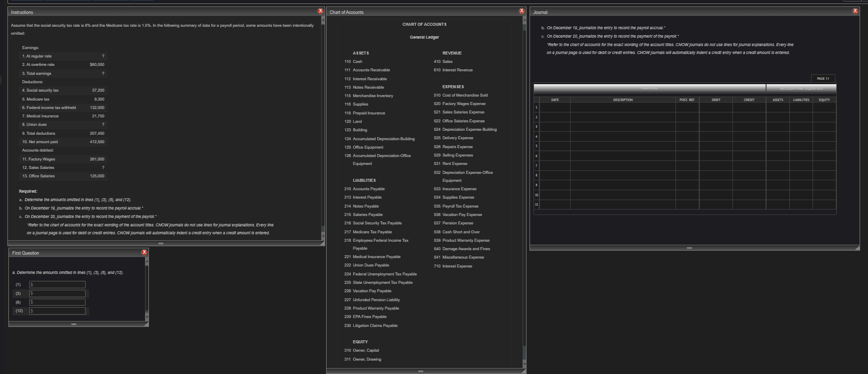Image resolution: width=868 pixels, height=374 pixels.
Task: Click '4. Social security tax' row in Instructions
Action: pos(63,90)
